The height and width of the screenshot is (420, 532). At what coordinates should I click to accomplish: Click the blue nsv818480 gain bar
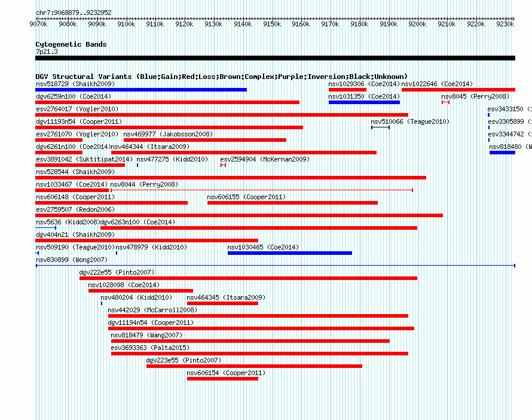click(x=503, y=153)
